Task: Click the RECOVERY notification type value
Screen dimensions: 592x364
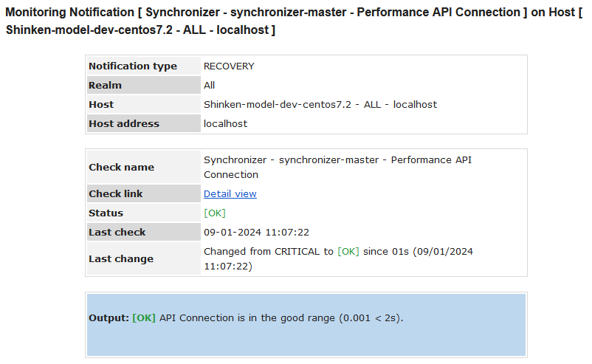Action: [x=229, y=66]
